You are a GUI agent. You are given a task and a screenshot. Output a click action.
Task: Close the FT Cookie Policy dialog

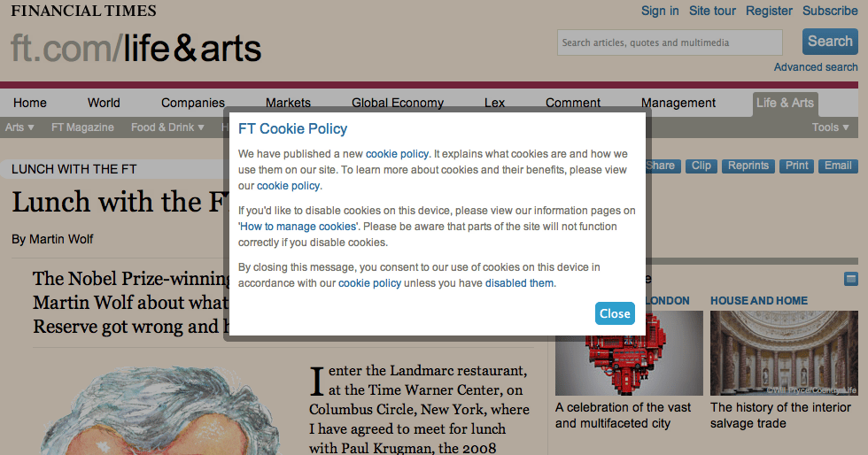(615, 313)
